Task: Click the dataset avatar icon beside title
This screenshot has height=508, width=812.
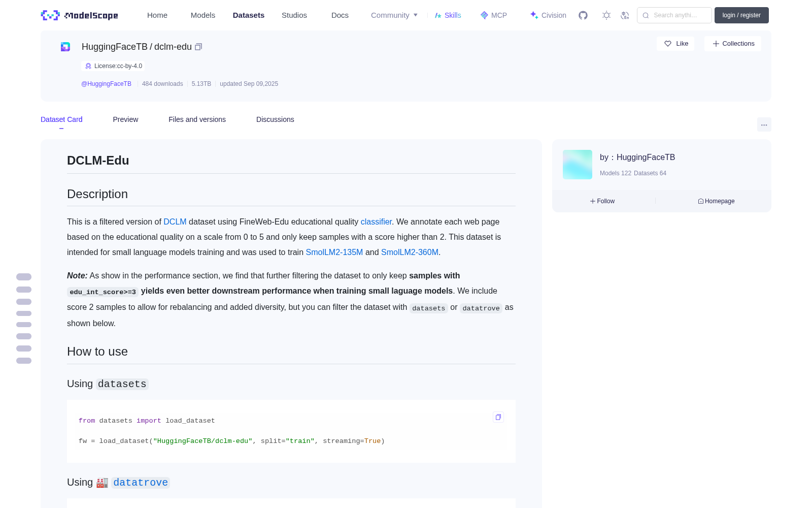Action: coord(65,47)
